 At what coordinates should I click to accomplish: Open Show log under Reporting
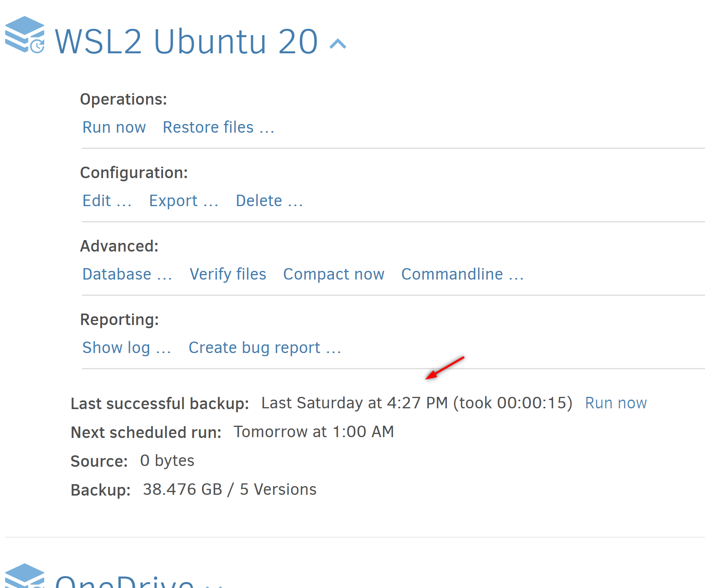tap(126, 348)
